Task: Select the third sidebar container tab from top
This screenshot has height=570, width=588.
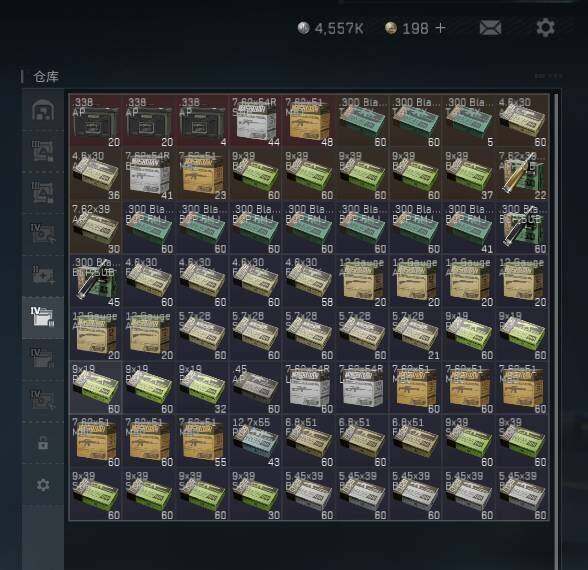Action: [x=43, y=192]
